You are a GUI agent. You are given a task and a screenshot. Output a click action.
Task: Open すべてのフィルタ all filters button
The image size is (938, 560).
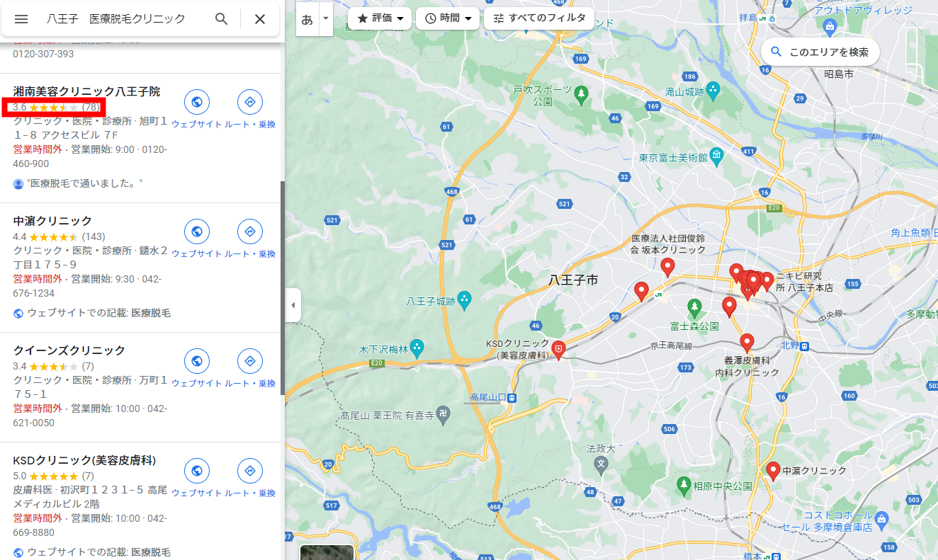click(539, 18)
